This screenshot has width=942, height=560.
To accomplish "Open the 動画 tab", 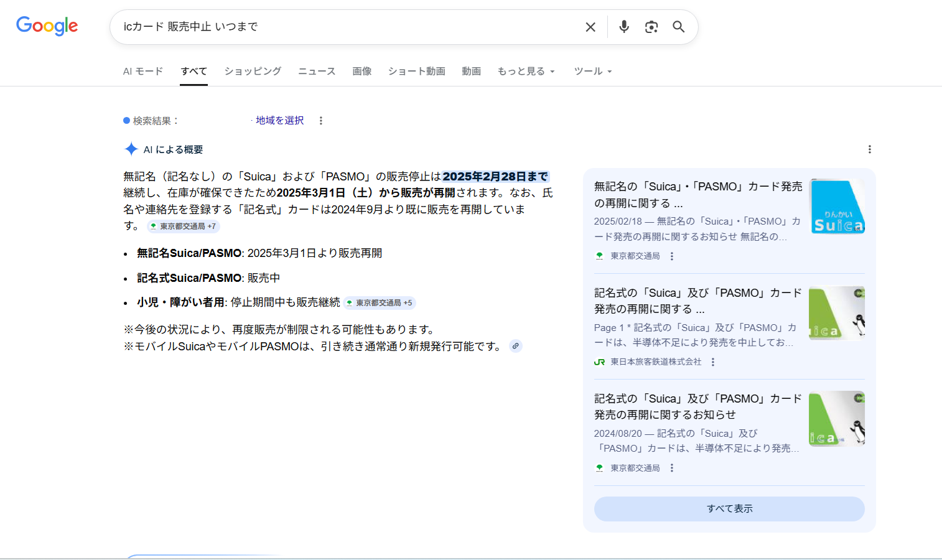I will [472, 71].
